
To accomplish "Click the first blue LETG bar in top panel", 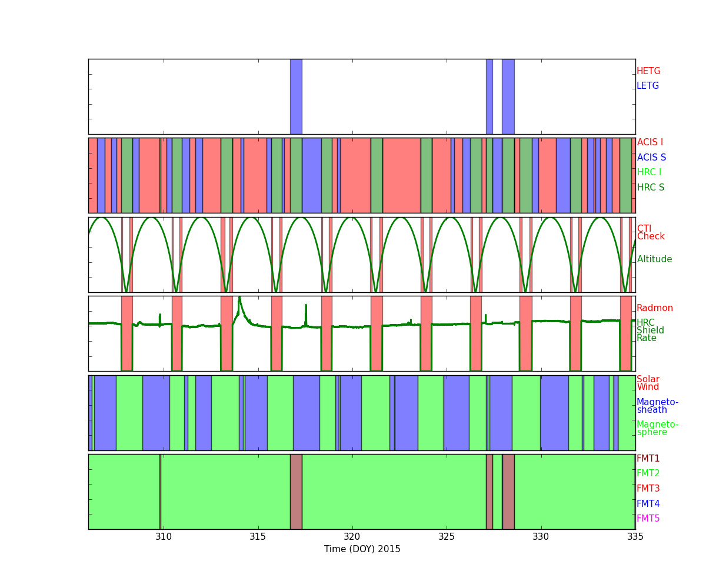I will (296, 96).
